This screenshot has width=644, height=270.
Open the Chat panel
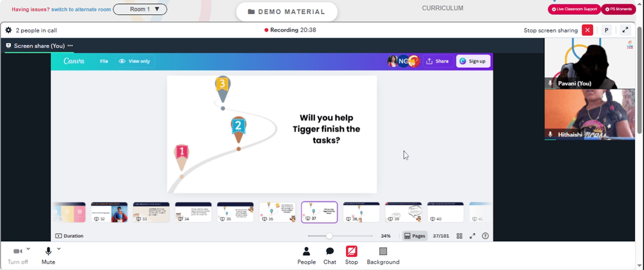[329, 256]
